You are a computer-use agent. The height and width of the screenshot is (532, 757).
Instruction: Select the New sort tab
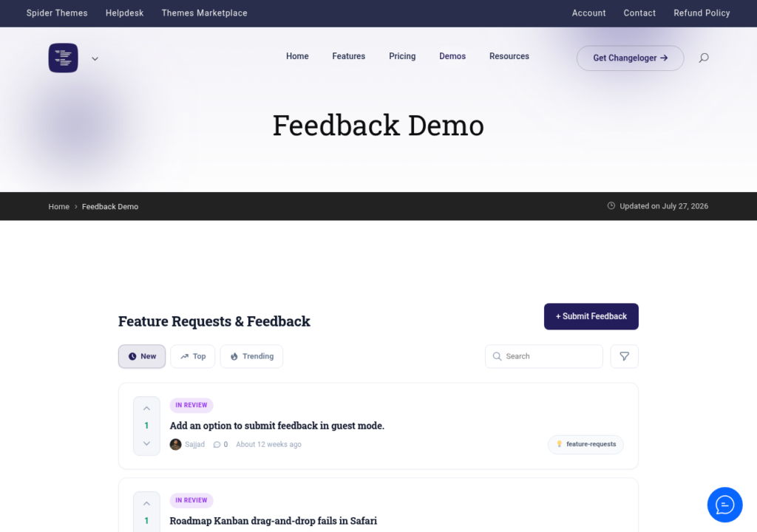point(142,356)
